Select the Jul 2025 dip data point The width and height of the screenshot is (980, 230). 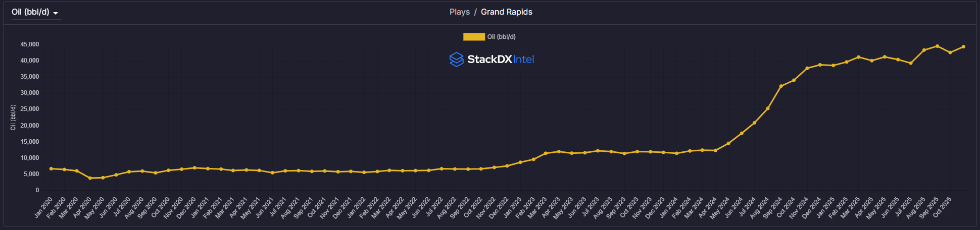coord(911,63)
